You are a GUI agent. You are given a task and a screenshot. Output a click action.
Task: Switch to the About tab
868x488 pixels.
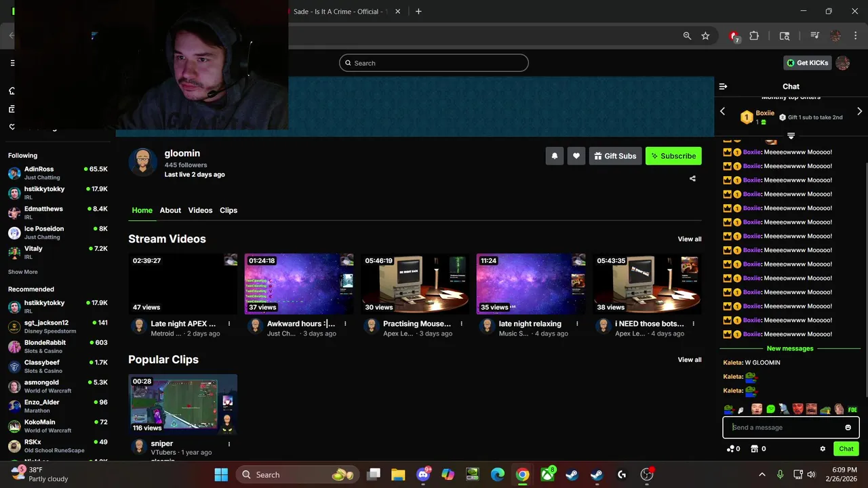point(170,210)
